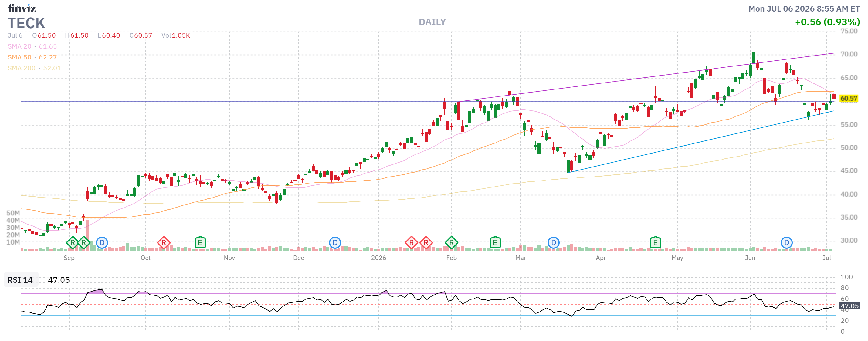The height and width of the screenshot is (341, 868).
Task: Click the RSI 14 indicator label
Action: (20, 280)
